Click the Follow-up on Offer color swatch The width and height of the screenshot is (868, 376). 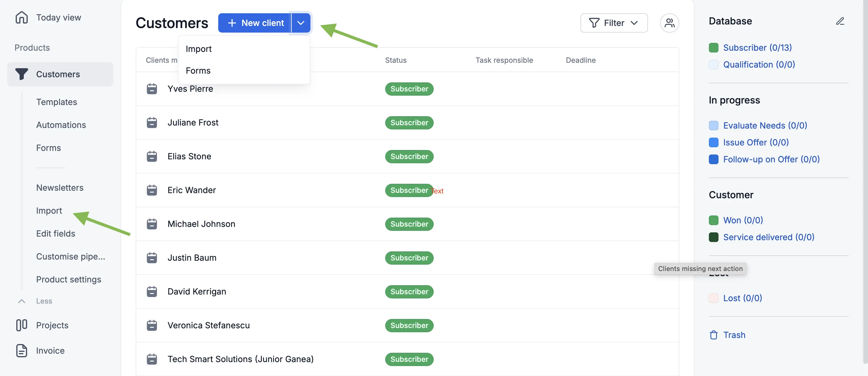pyautogui.click(x=713, y=159)
